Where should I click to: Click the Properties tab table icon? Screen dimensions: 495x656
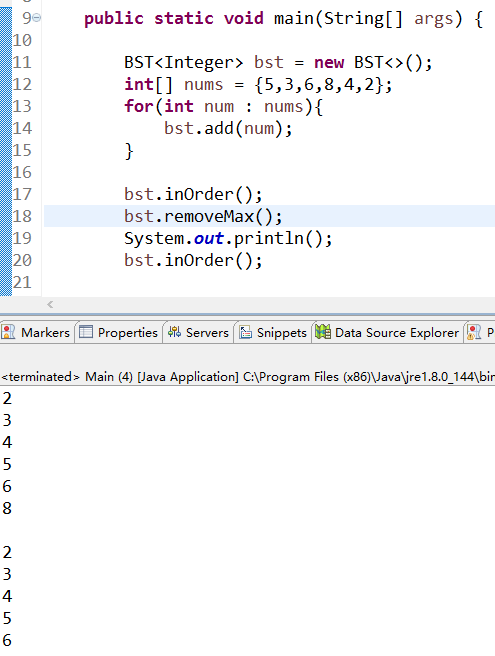tap(86, 332)
